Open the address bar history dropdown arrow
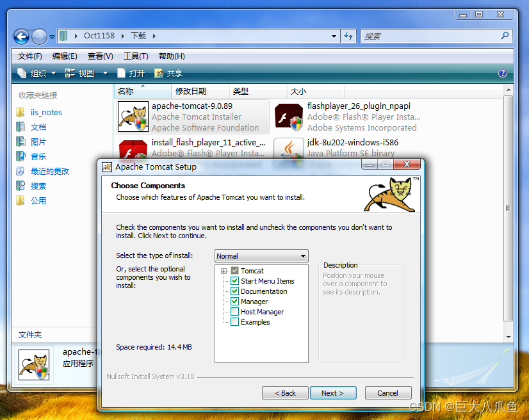This screenshot has height=420, width=529. [x=334, y=36]
